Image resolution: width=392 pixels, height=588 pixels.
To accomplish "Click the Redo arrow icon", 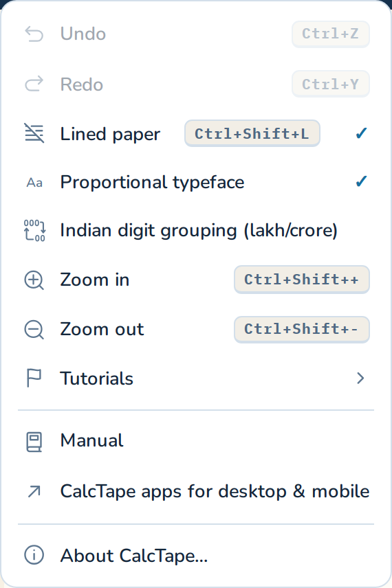I will (34, 84).
